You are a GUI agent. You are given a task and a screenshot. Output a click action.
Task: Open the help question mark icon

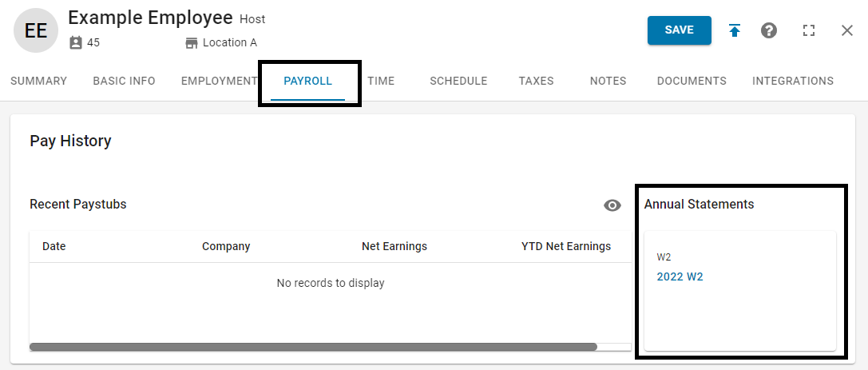[x=769, y=30]
